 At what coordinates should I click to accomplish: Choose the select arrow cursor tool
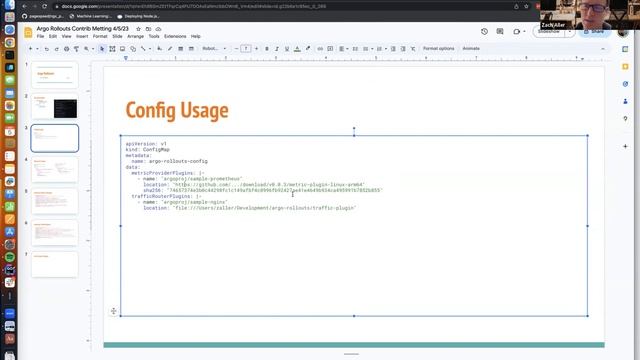click(x=102, y=49)
